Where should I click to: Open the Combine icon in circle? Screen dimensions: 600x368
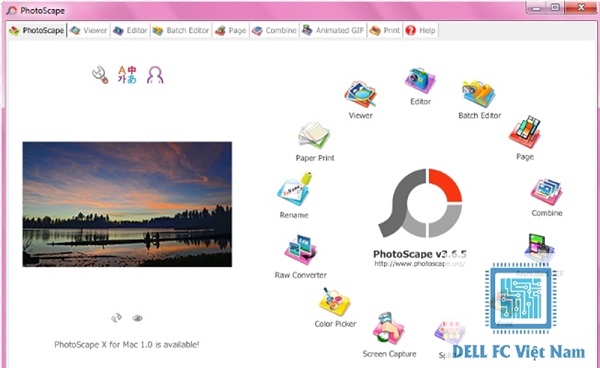(546, 192)
